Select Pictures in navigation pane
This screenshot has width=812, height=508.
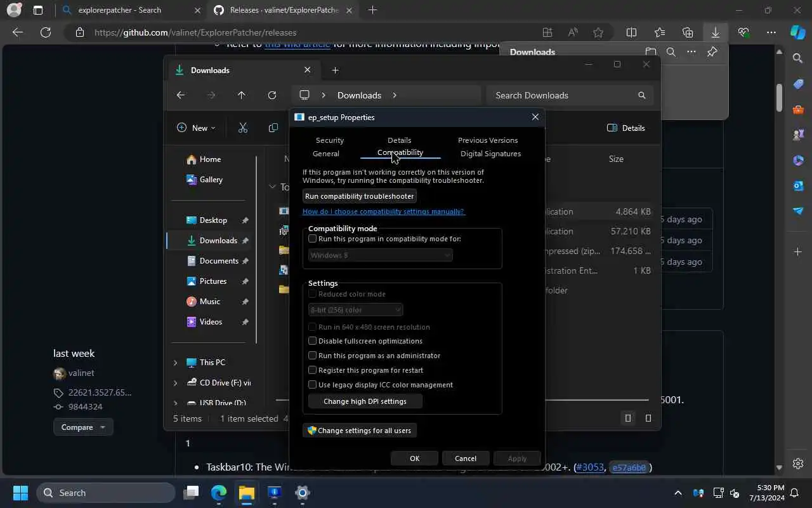pyautogui.click(x=213, y=281)
